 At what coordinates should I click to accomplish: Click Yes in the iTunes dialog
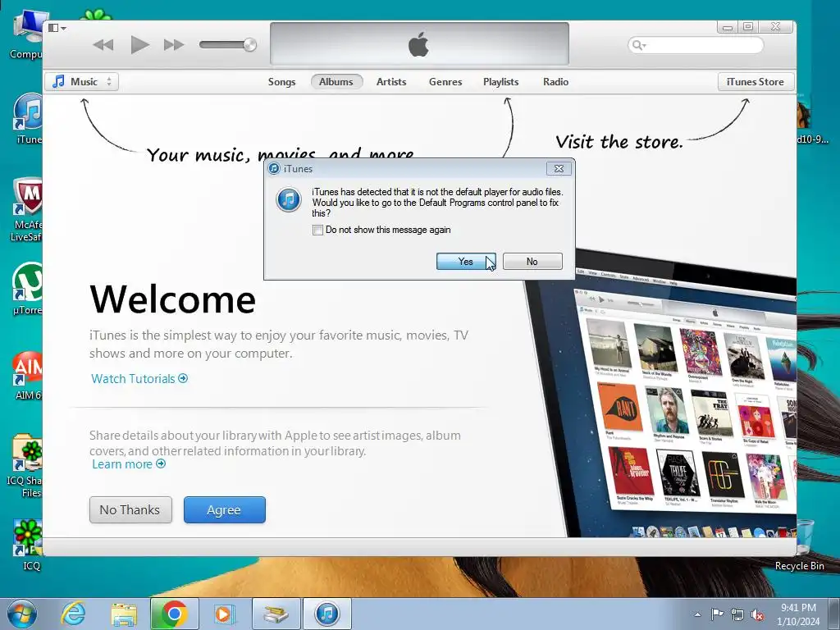coord(466,262)
